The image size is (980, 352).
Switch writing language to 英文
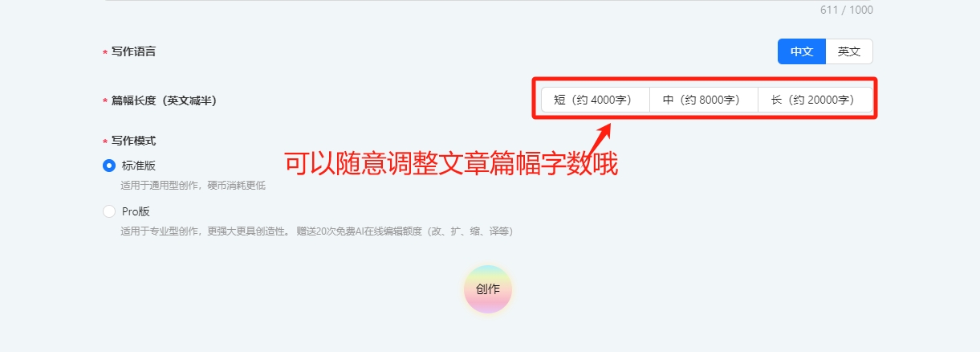click(x=849, y=51)
